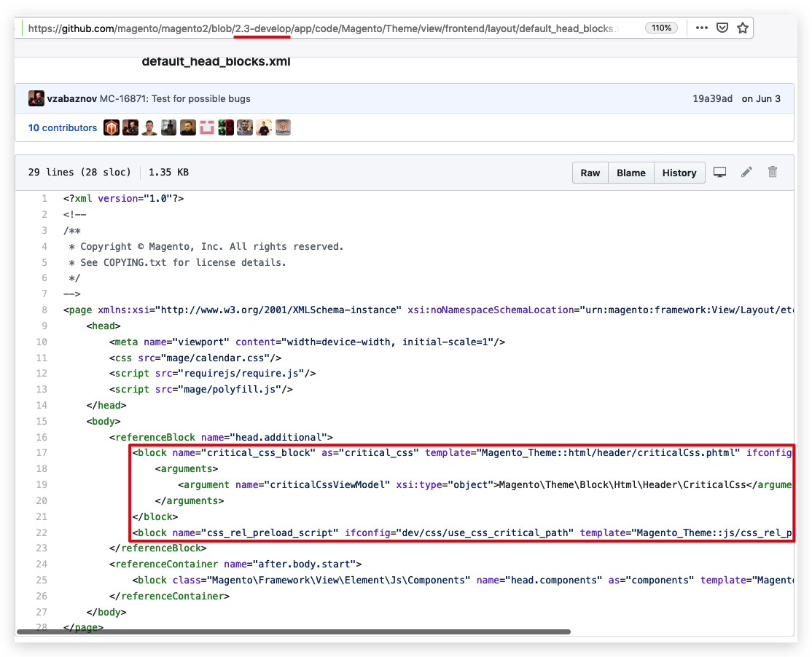Save page to Pocket icon
The width and height of the screenshot is (812, 657).
pos(722,28)
